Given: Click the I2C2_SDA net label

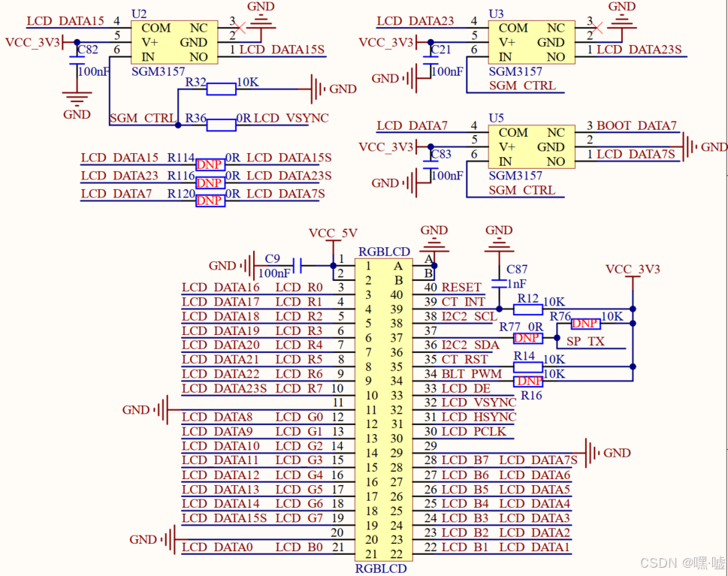Looking at the screenshot, I should pyautogui.click(x=470, y=345).
